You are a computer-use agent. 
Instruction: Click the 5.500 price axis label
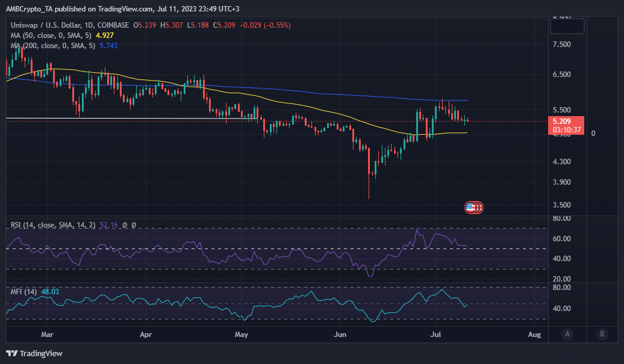pyautogui.click(x=562, y=110)
